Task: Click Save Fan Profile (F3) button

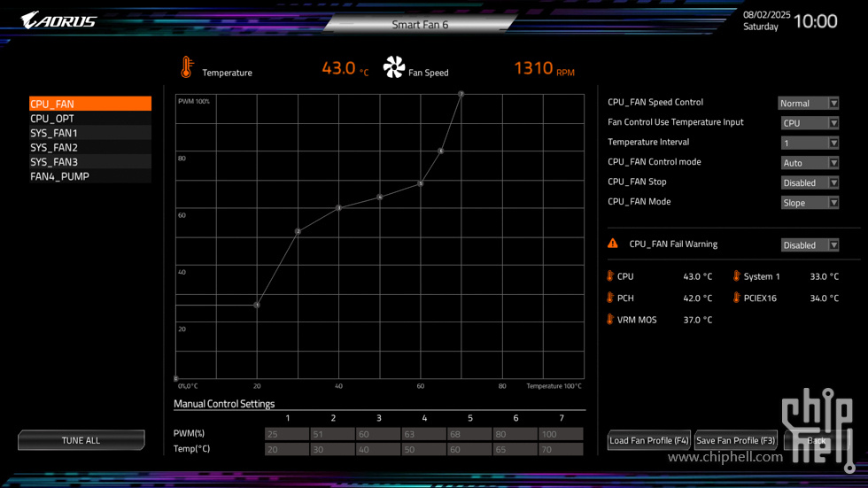Action: (736, 440)
